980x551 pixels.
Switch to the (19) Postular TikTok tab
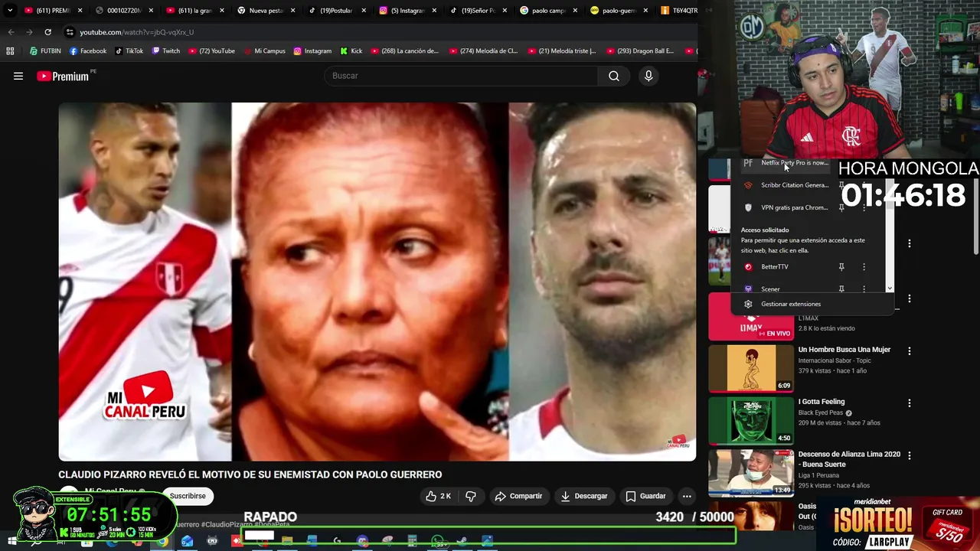(336, 11)
